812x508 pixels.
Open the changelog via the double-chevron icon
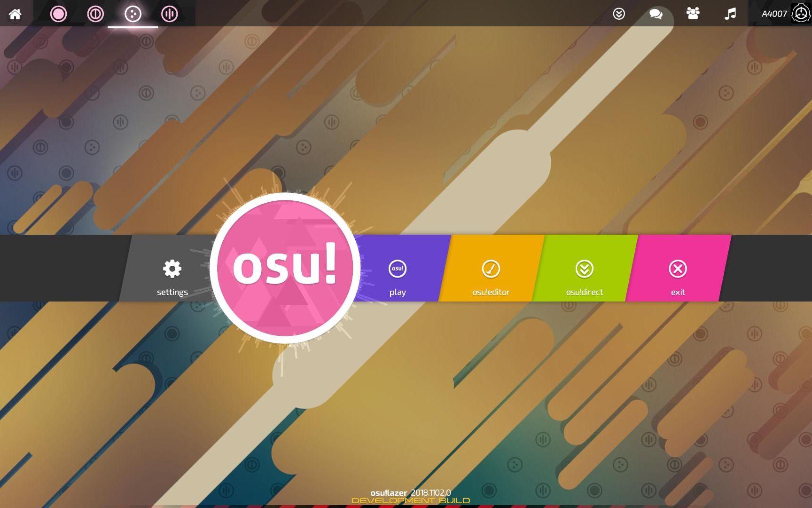pyautogui.click(x=619, y=14)
